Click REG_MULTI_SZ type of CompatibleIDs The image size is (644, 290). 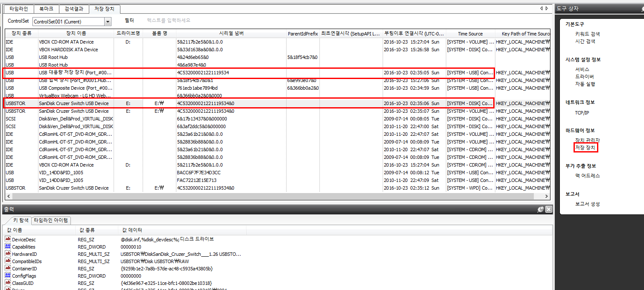[x=94, y=261]
